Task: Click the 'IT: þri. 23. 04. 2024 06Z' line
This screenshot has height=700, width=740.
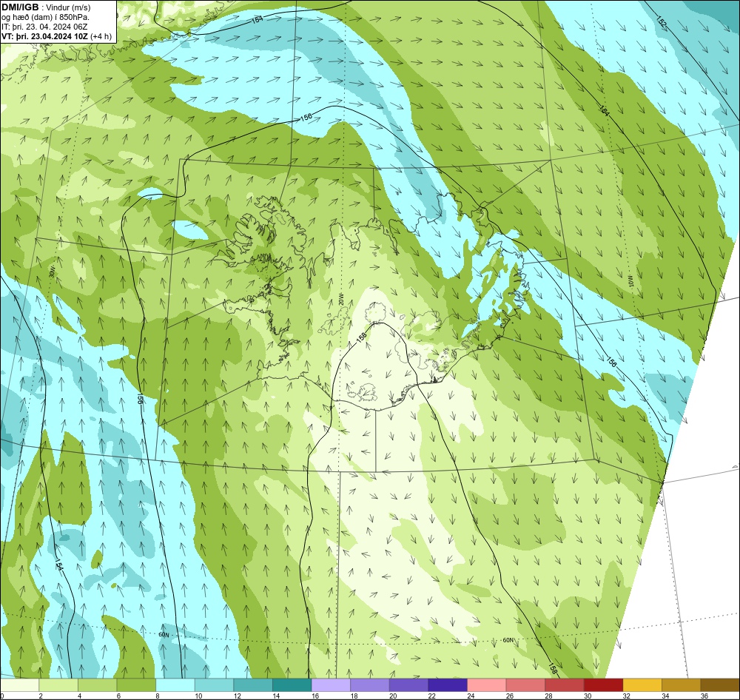Action: pyautogui.click(x=44, y=27)
